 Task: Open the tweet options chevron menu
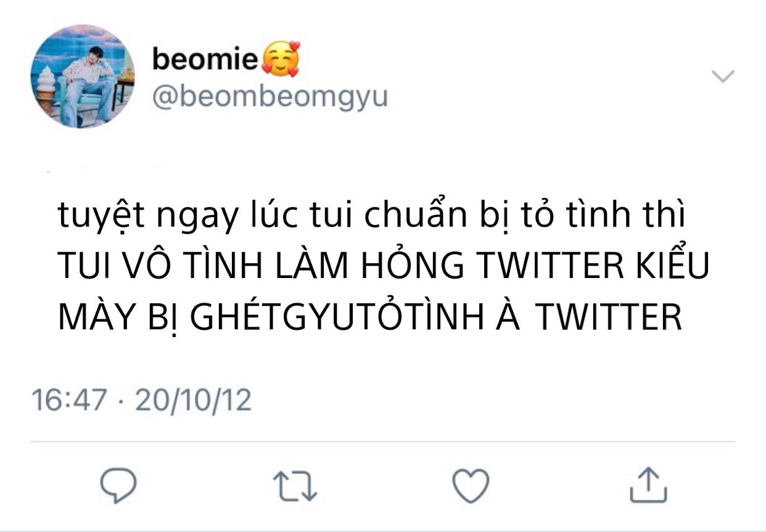coord(723,76)
